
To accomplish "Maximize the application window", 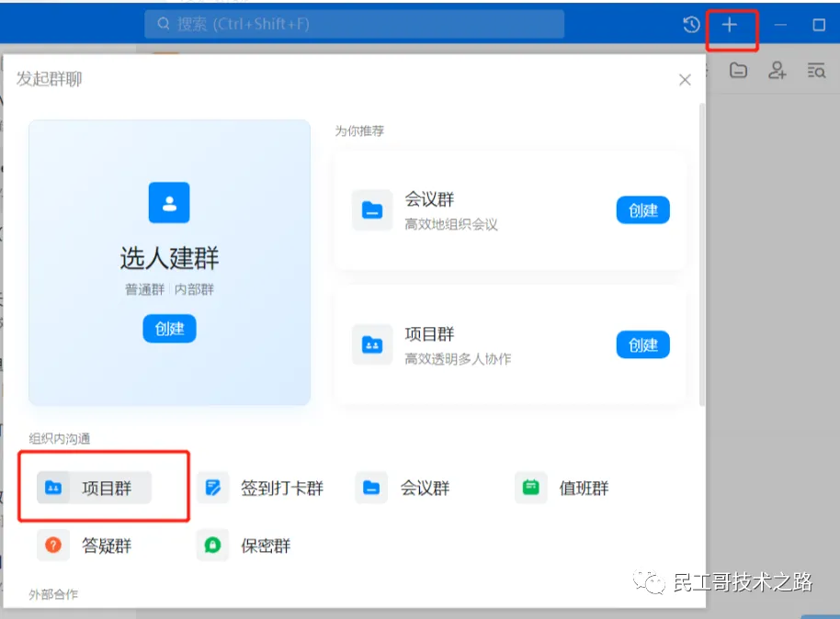I will point(819,25).
